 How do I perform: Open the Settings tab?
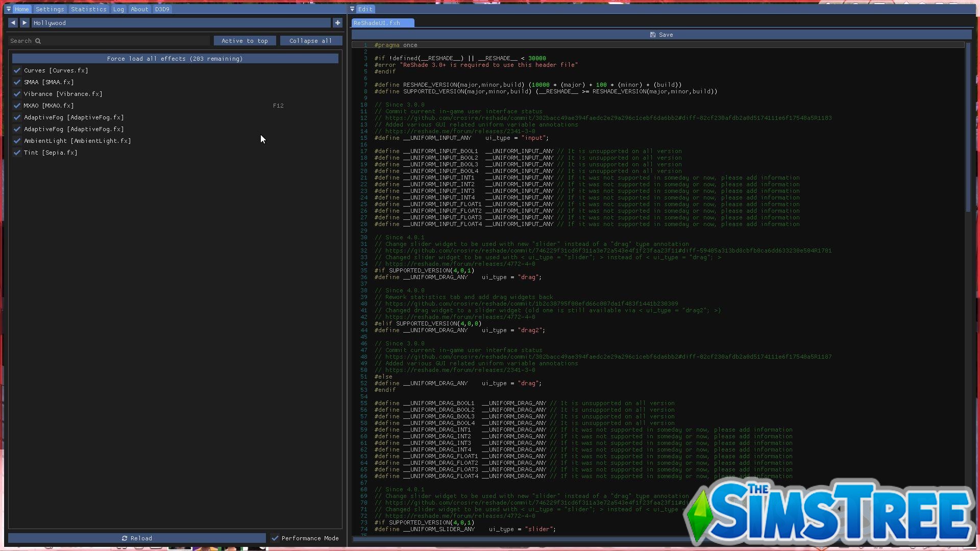point(50,9)
